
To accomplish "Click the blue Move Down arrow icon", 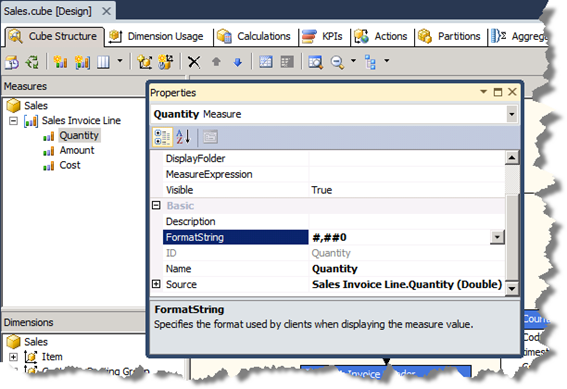I will click(x=238, y=62).
